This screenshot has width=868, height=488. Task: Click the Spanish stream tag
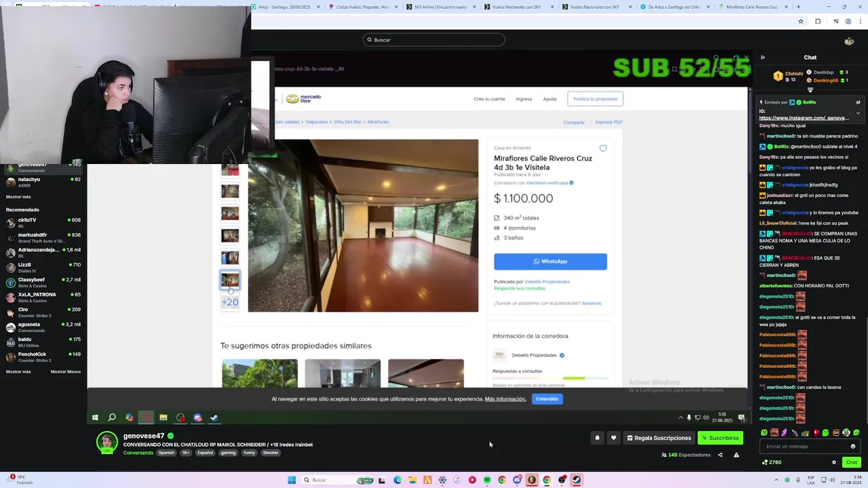166,453
